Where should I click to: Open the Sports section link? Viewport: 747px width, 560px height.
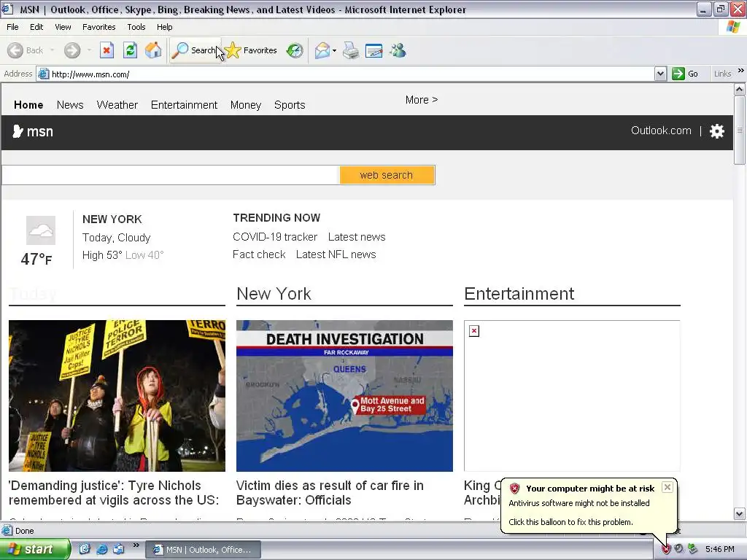[290, 105]
